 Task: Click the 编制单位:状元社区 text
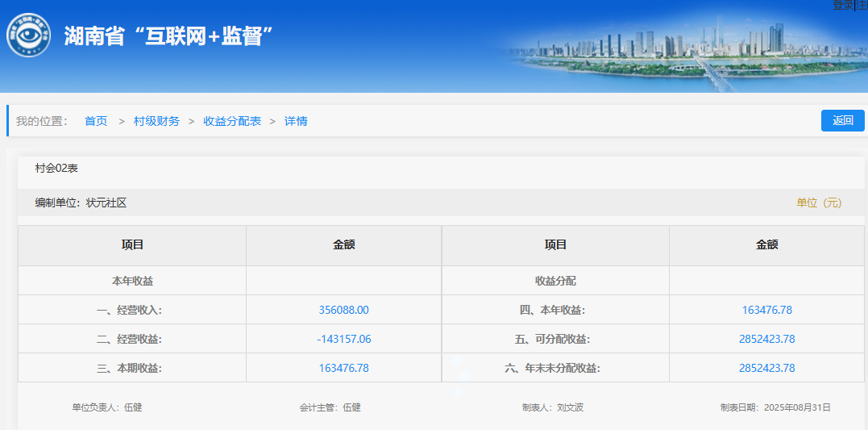[x=81, y=202]
